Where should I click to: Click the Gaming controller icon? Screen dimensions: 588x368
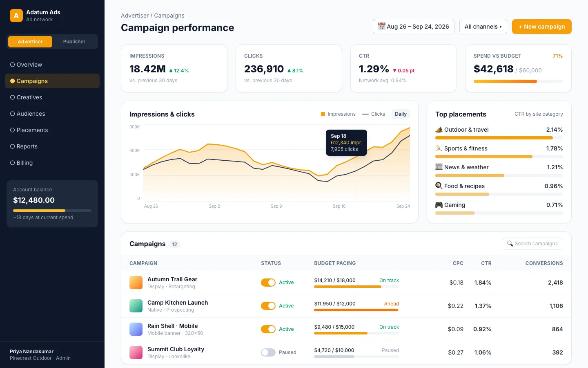click(x=439, y=205)
